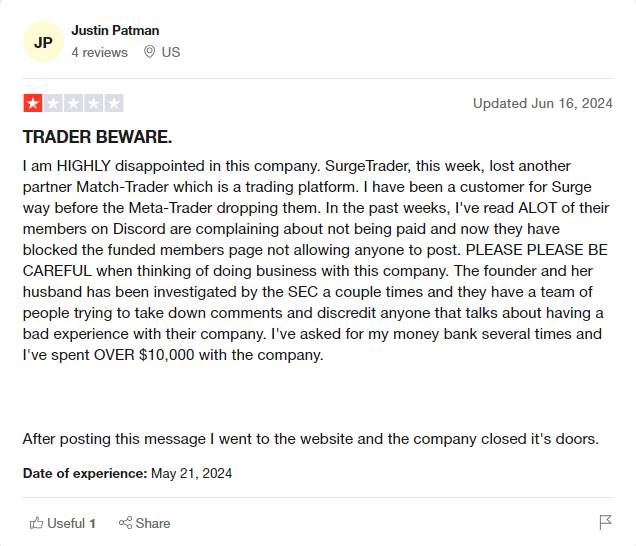
Task: Click the US country label
Action: pyautogui.click(x=171, y=52)
